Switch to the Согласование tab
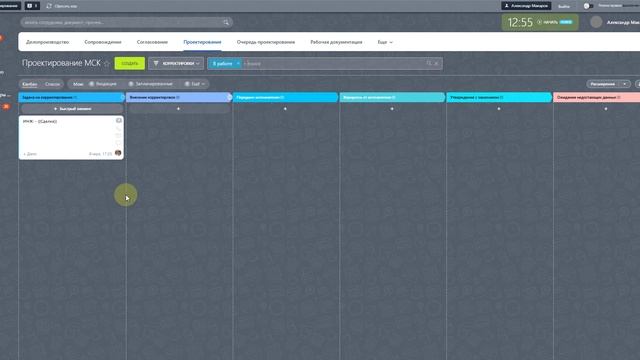This screenshot has height=360, width=640. [x=152, y=42]
